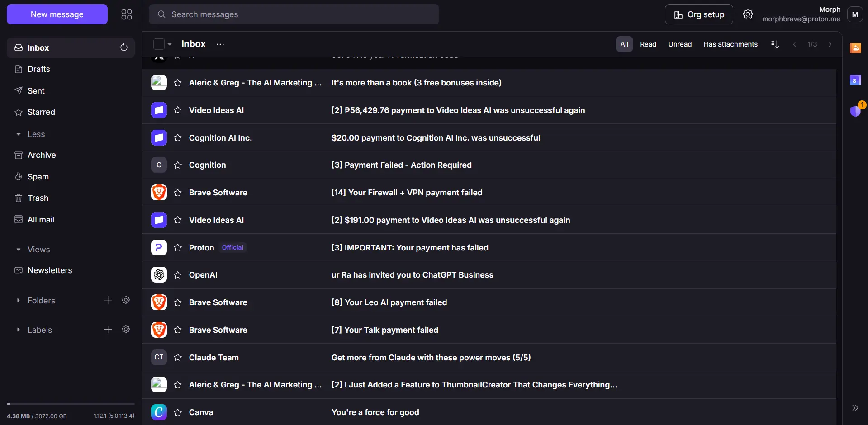The width and height of the screenshot is (868, 425).
Task: Click the Official badge next to Proton
Action: tap(232, 247)
